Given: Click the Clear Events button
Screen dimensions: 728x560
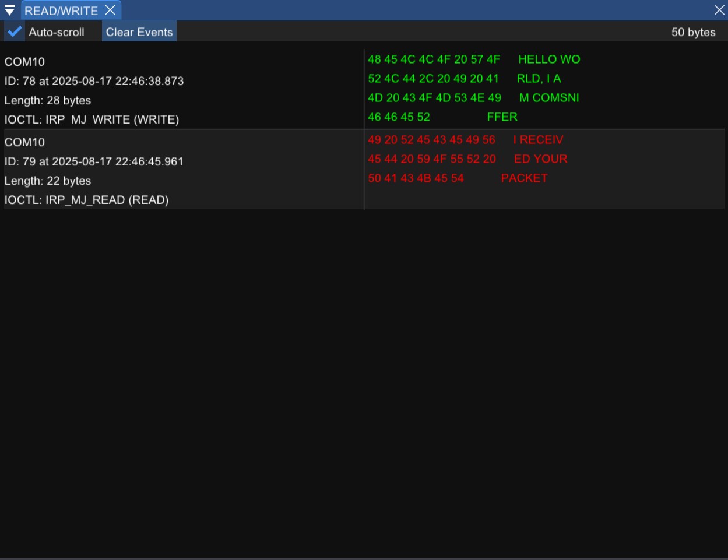Looking at the screenshot, I should 139,32.
